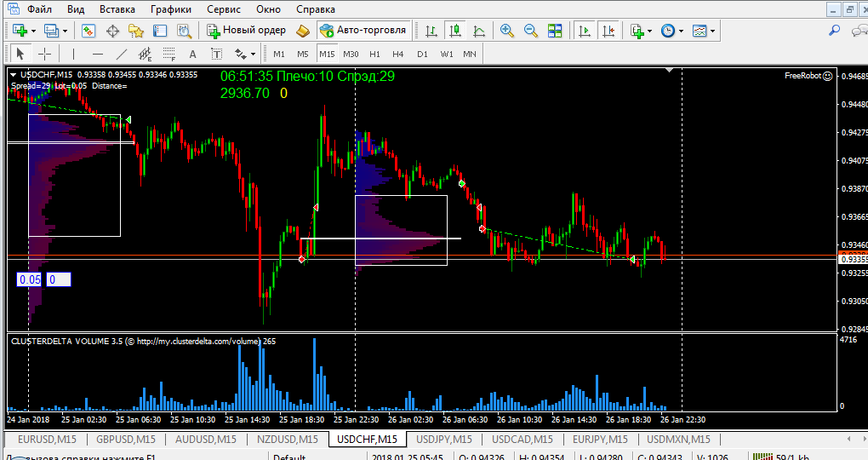Image resolution: width=868 pixels, height=460 pixels.
Task: Set timeframe to M5
Action: 303,54
